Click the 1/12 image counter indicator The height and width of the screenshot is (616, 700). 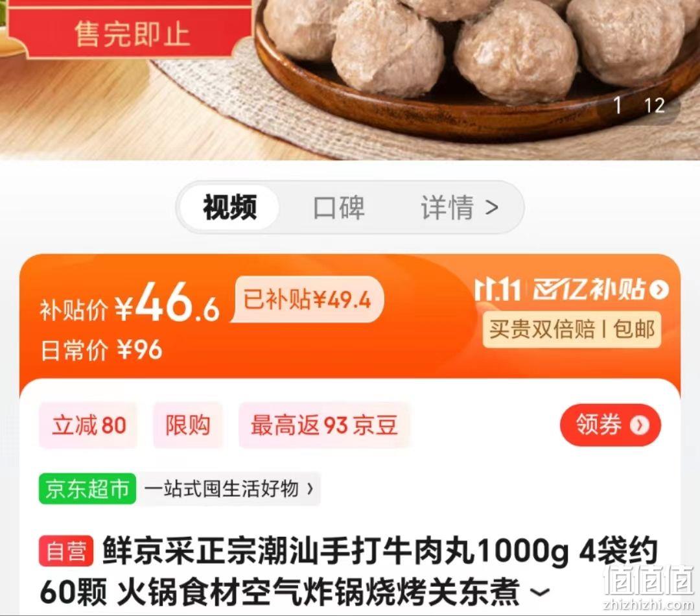pos(640,106)
